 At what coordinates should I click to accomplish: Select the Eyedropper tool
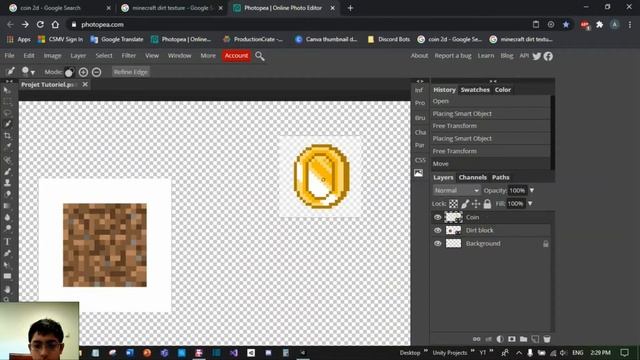[x=7, y=147]
